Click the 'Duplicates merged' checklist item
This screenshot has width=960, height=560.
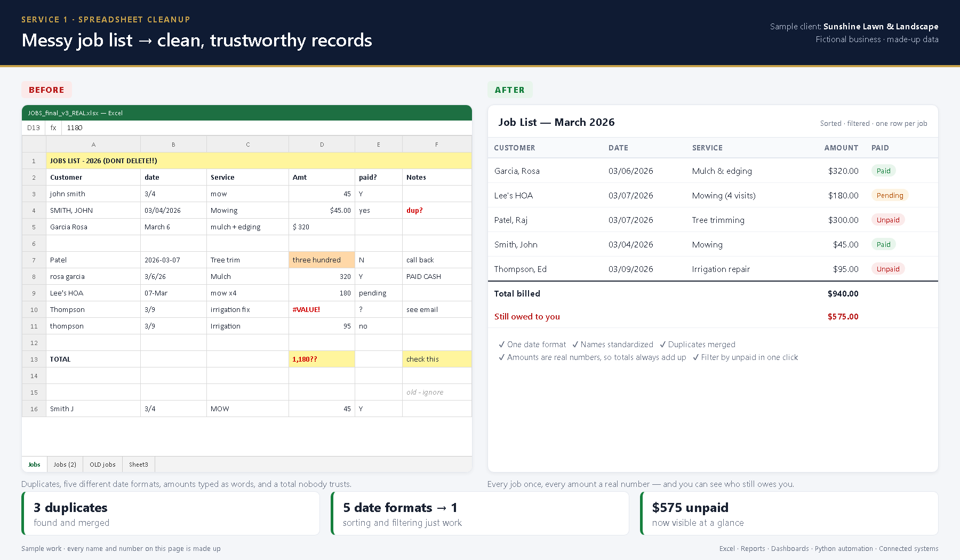(697, 345)
